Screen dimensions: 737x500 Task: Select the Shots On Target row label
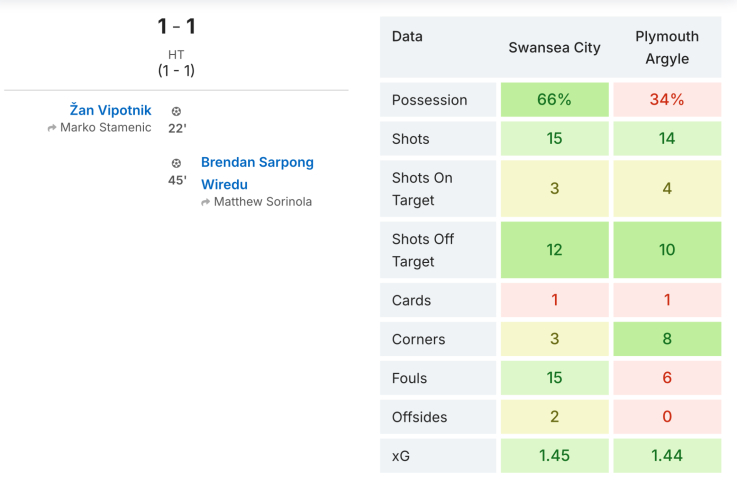click(423, 189)
